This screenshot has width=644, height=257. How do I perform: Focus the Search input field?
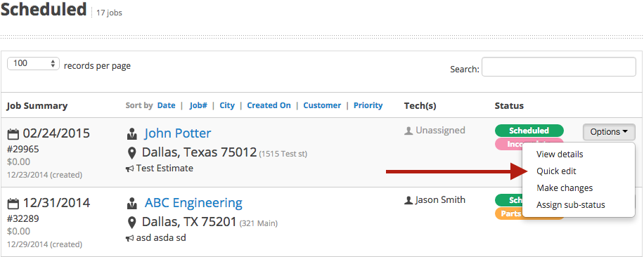pyautogui.click(x=558, y=67)
